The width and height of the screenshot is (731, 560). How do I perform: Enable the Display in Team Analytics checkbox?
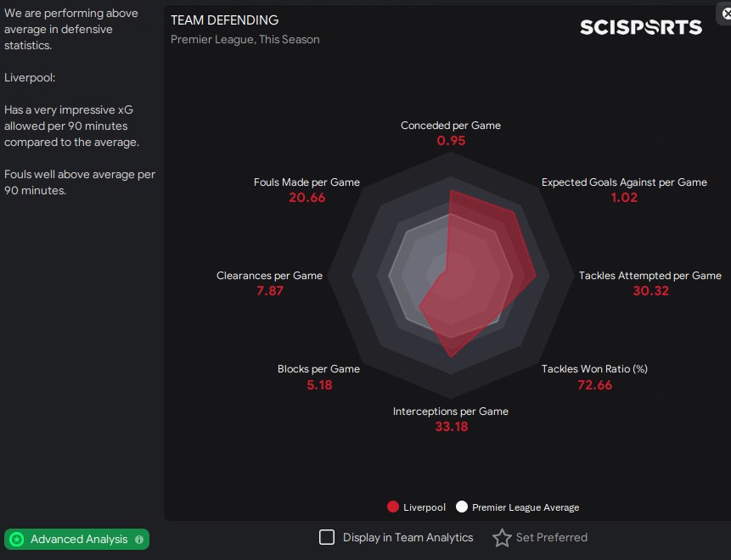[x=327, y=537]
